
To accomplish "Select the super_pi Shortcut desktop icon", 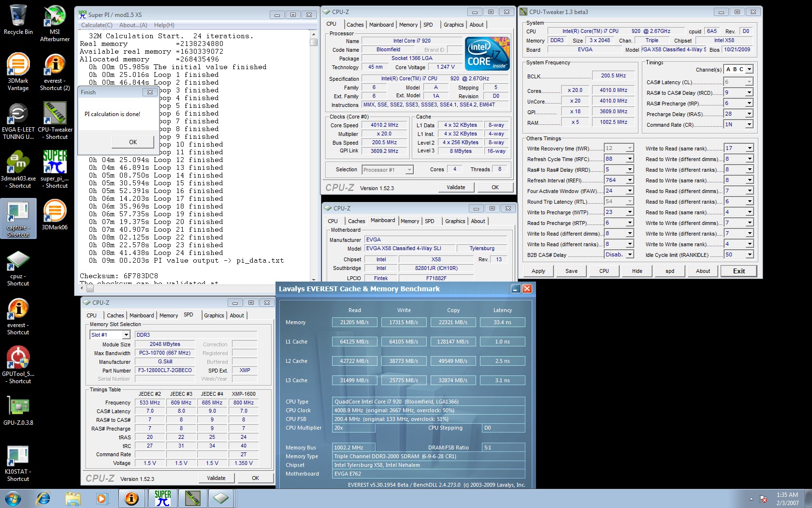I will [x=55, y=169].
